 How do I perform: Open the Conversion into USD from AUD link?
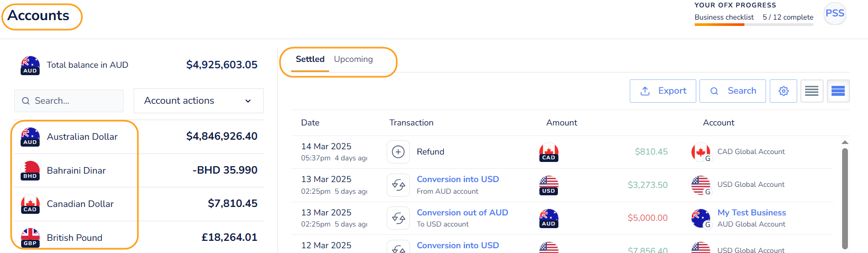458,179
